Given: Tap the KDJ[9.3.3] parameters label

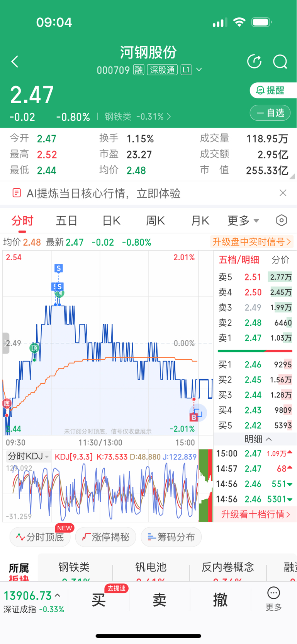Looking at the screenshot, I should pyautogui.click(x=73, y=457).
